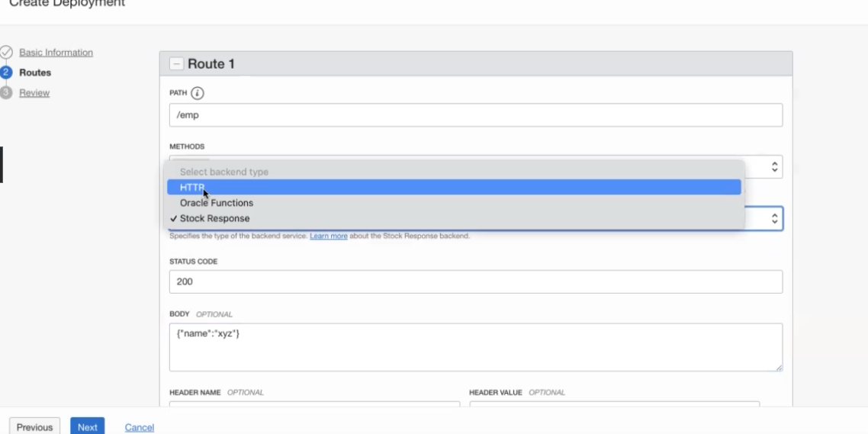
Task: Click the PATH info icon
Action: click(x=198, y=93)
